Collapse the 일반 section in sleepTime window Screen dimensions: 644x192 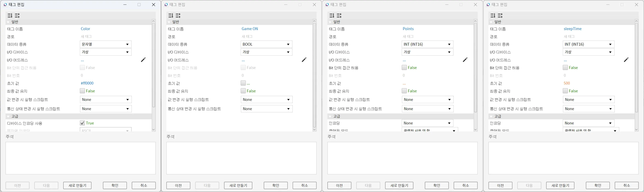tap(491, 22)
